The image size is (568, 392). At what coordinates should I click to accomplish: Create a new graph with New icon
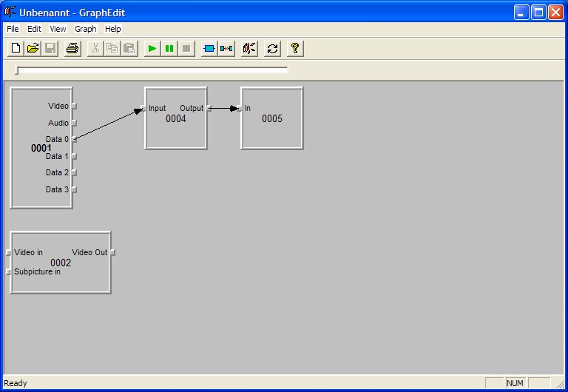[16, 48]
